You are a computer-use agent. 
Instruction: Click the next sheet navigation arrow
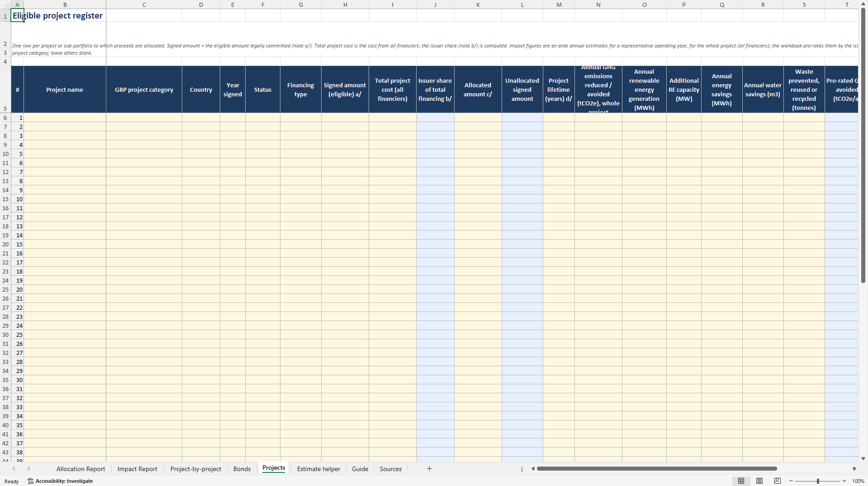pos(28,469)
